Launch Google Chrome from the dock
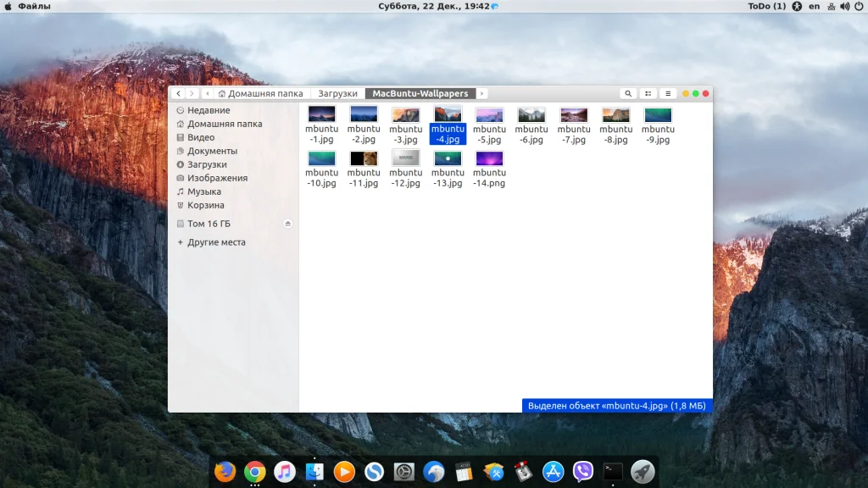Viewport: 868px width, 488px height. [x=254, y=471]
